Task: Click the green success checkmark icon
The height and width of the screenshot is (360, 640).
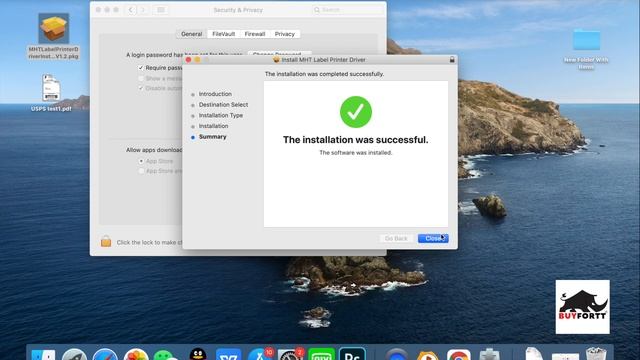Action: click(356, 112)
